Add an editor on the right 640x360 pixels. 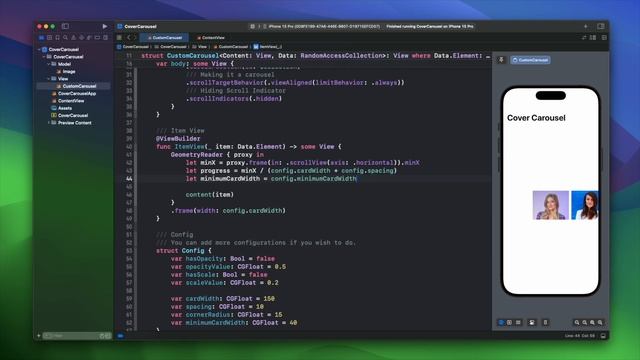pyautogui.click(x=604, y=38)
